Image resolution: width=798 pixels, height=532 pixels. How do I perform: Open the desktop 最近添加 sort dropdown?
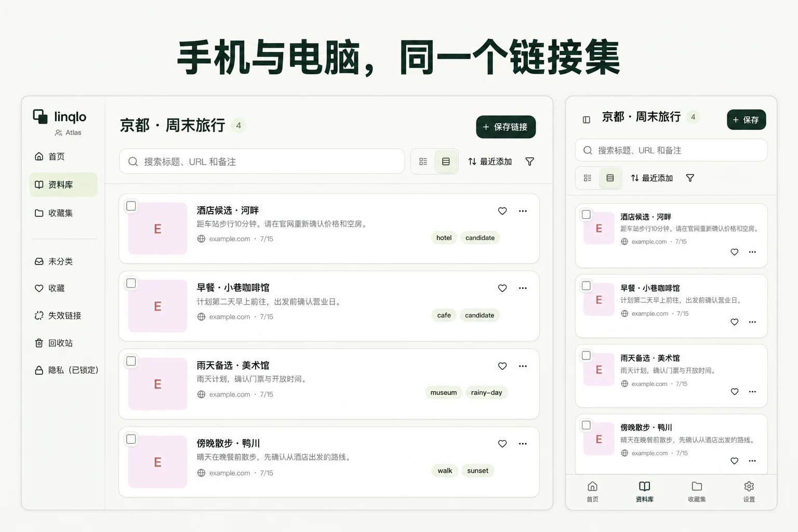click(490, 162)
